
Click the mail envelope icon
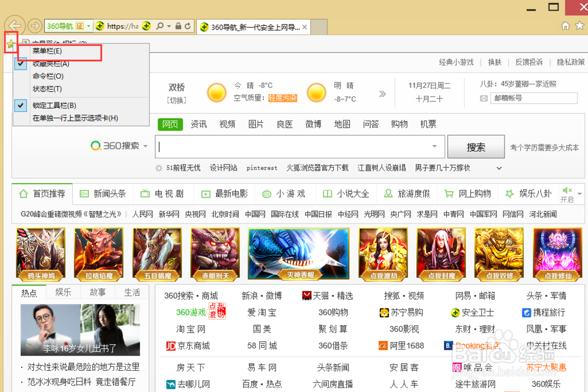[x=484, y=98]
